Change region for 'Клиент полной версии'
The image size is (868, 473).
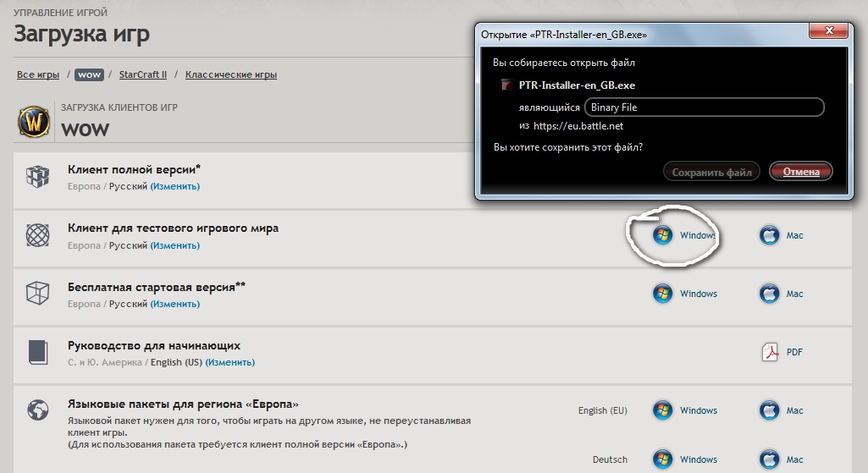(x=175, y=186)
